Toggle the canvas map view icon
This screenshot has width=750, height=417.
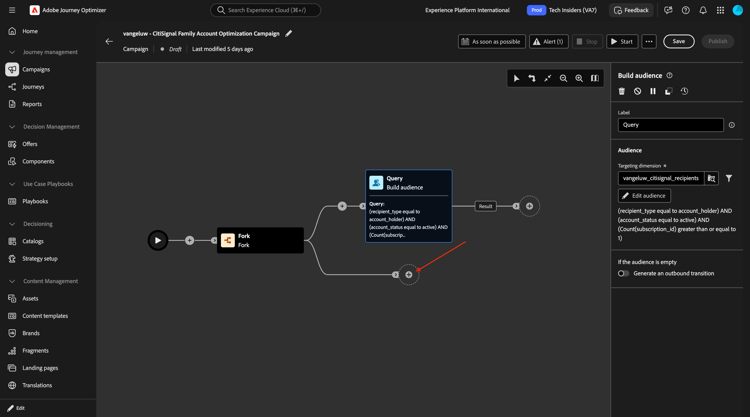(x=595, y=78)
